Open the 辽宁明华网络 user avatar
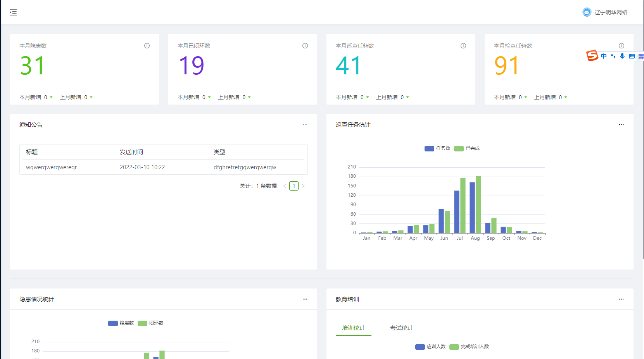 [x=587, y=12]
